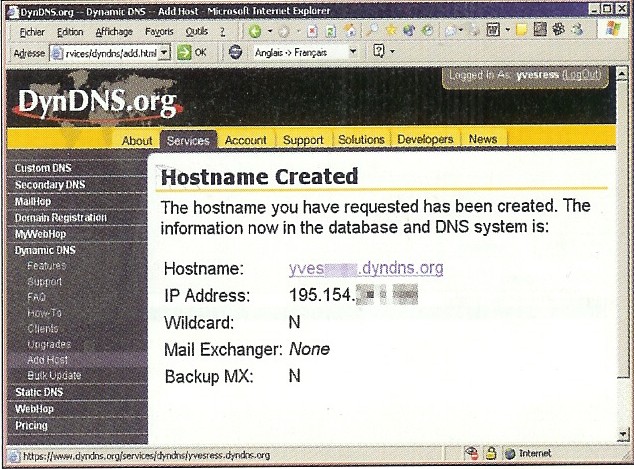
Task: Open the Favoris menu
Action: click(x=159, y=32)
